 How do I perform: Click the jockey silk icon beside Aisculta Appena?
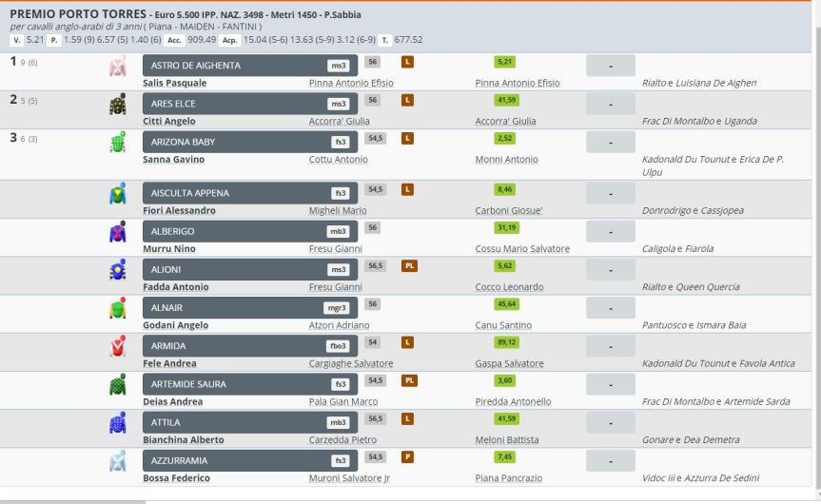118,194
